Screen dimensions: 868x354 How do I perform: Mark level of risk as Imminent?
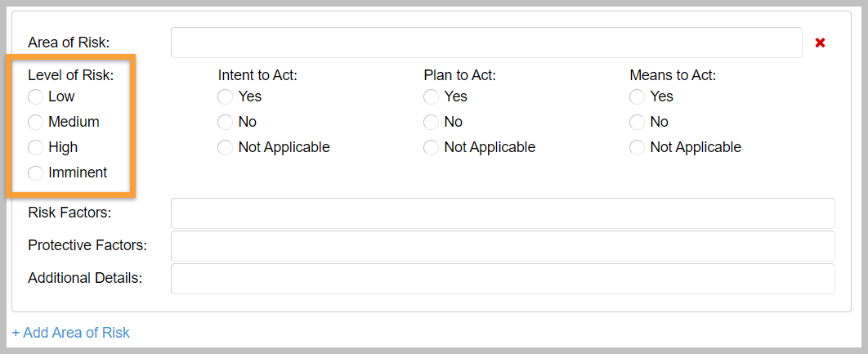point(35,173)
